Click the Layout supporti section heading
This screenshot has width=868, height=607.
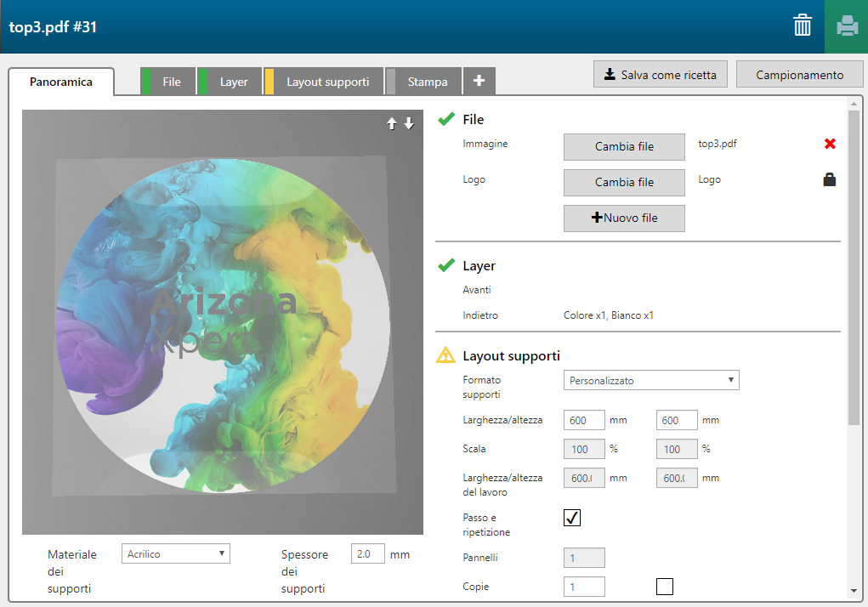(x=511, y=356)
